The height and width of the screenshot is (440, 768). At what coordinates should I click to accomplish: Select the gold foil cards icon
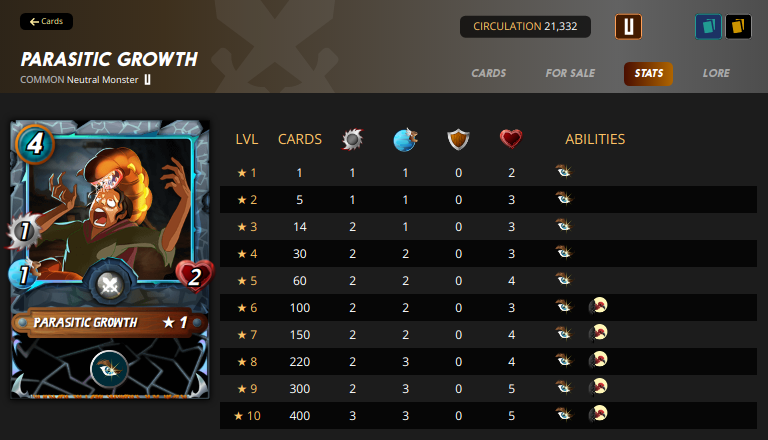(739, 26)
